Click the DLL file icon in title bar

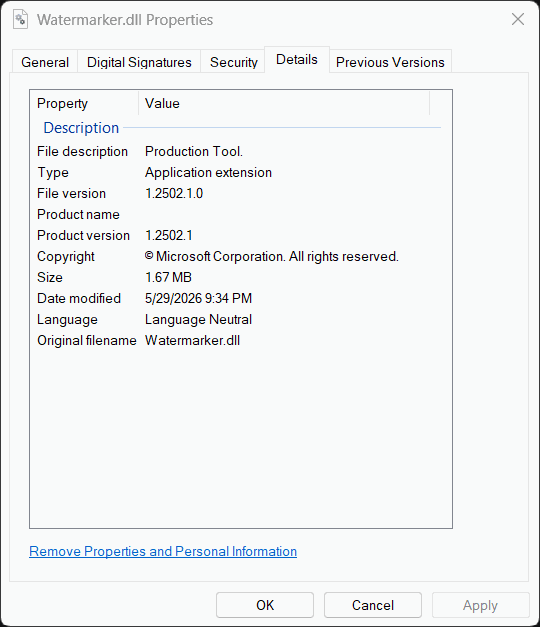[20, 19]
